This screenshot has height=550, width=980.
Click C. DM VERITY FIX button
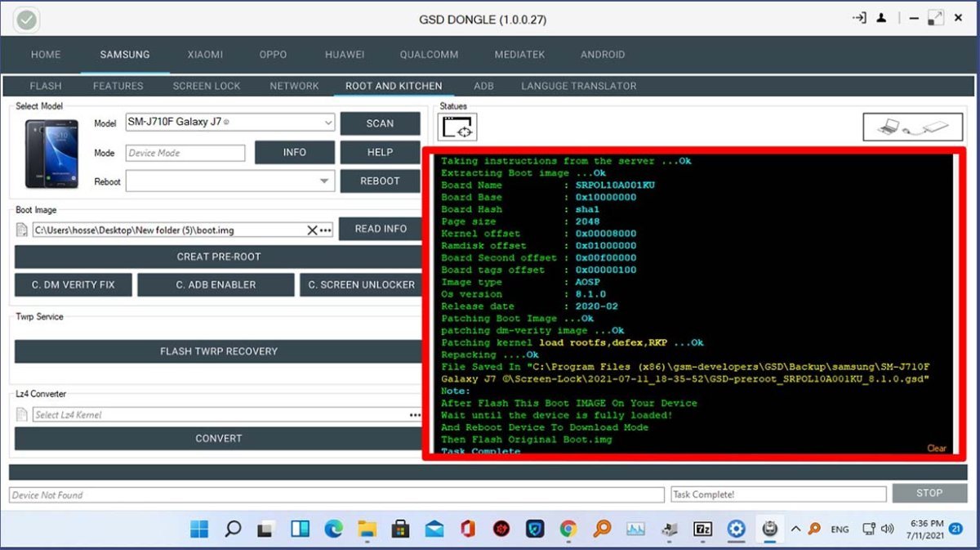[x=73, y=285]
